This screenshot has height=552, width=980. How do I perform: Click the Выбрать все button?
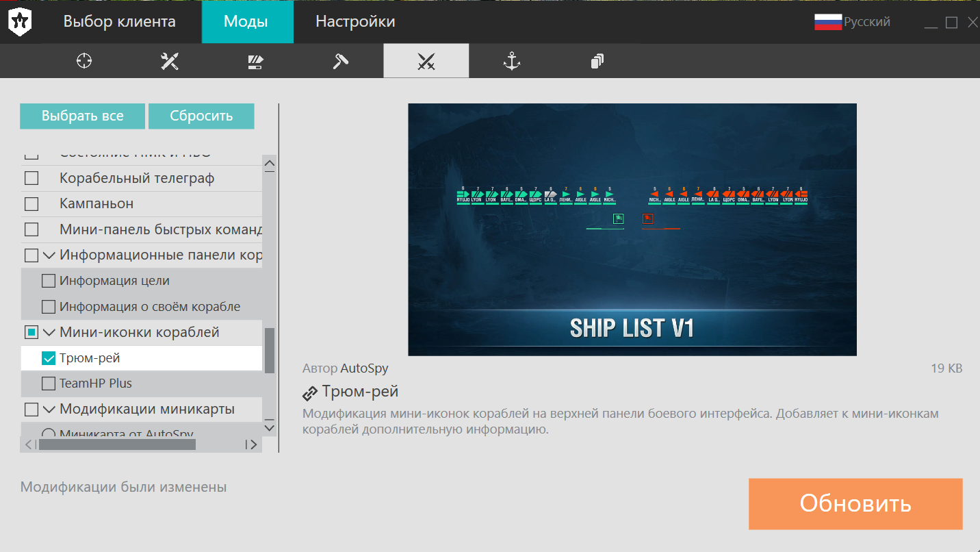coord(82,116)
